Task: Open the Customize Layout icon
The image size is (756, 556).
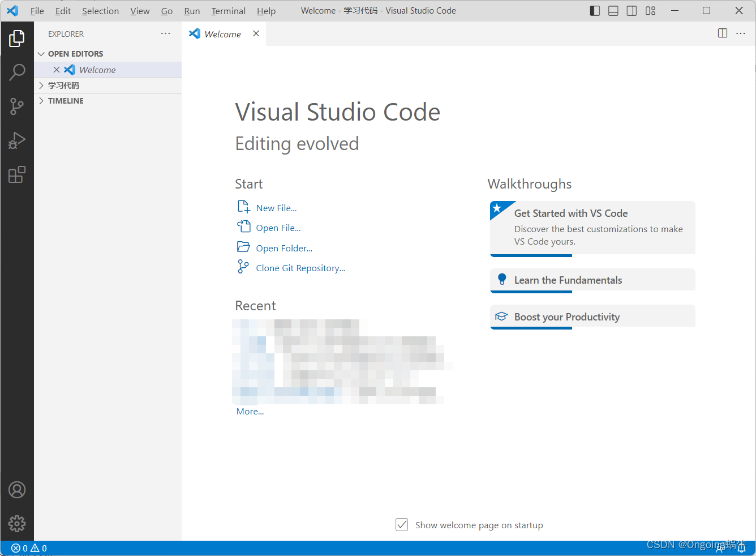Action: pyautogui.click(x=651, y=11)
